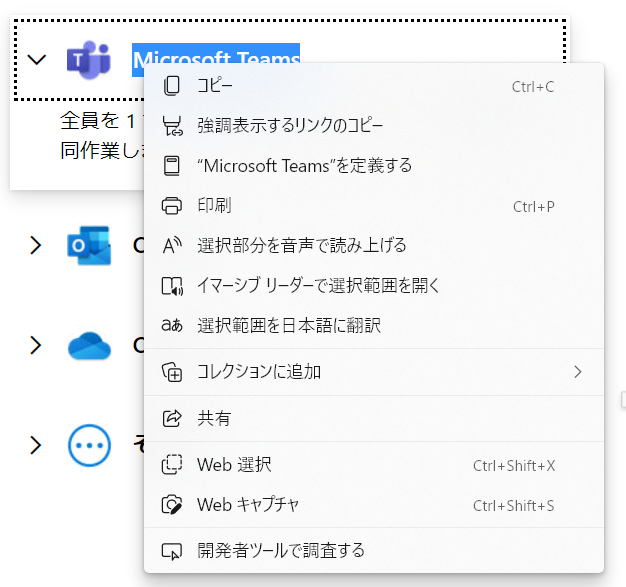Click the Ctrl+Shift+S shortcut label

click(513, 506)
